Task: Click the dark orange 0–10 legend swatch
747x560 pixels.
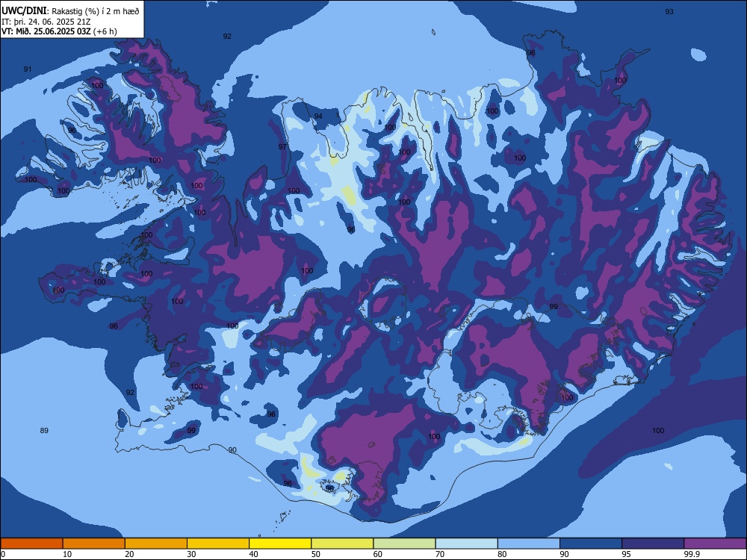Action: (x=31, y=544)
